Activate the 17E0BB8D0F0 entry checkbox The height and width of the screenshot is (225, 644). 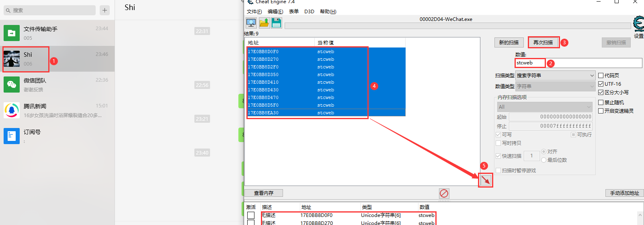click(x=251, y=215)
